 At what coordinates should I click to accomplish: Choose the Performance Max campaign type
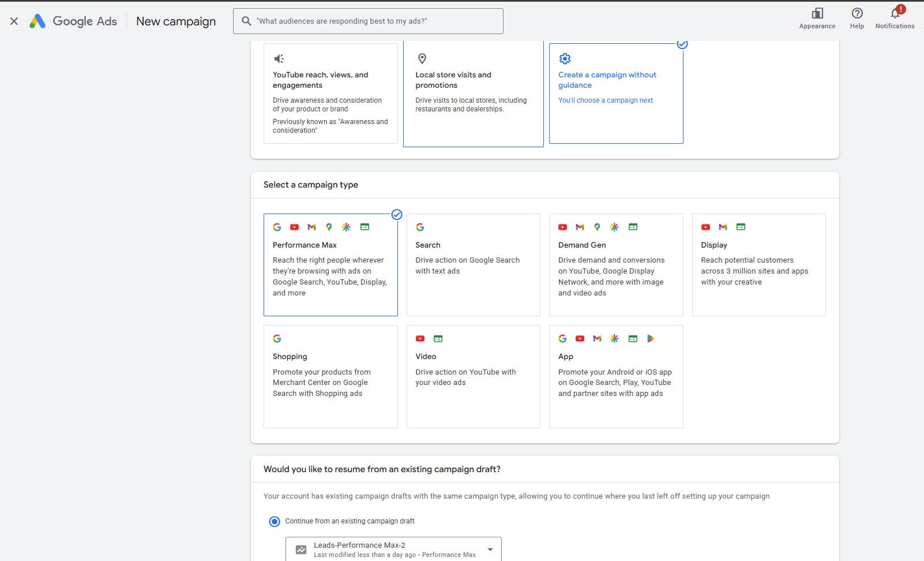[x=330, y=265]
